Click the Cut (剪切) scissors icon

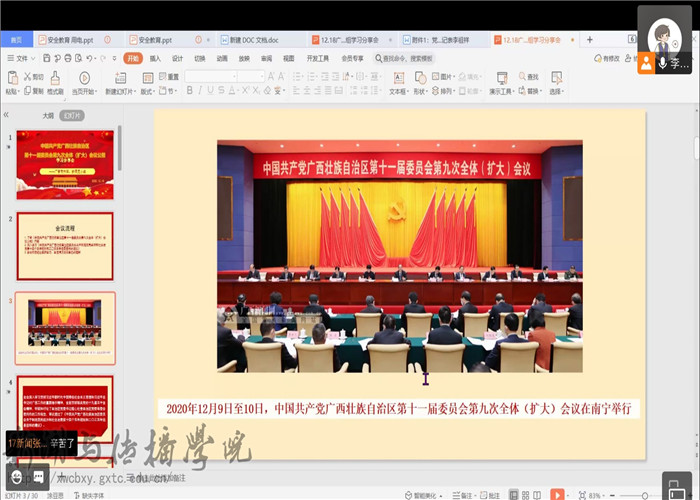point(28,76)
